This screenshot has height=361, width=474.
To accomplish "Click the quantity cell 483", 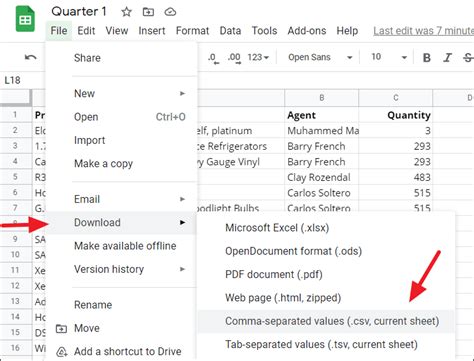I will (x=396, y=177).
